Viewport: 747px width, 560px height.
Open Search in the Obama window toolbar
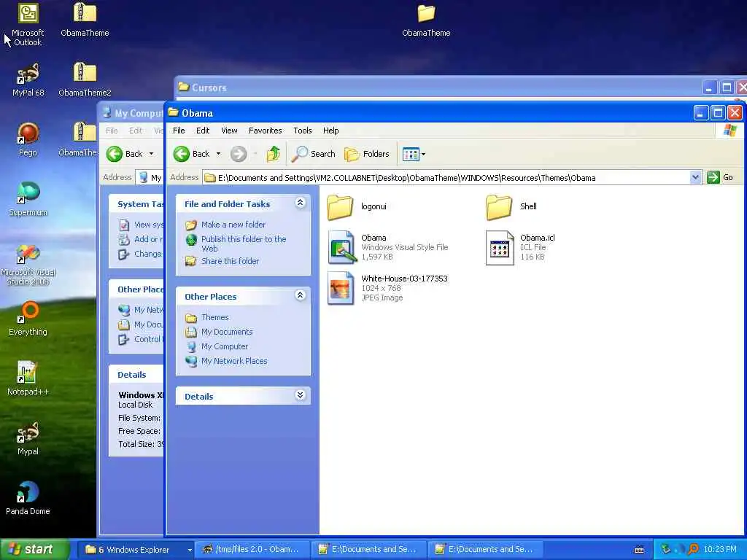(314, 154)
